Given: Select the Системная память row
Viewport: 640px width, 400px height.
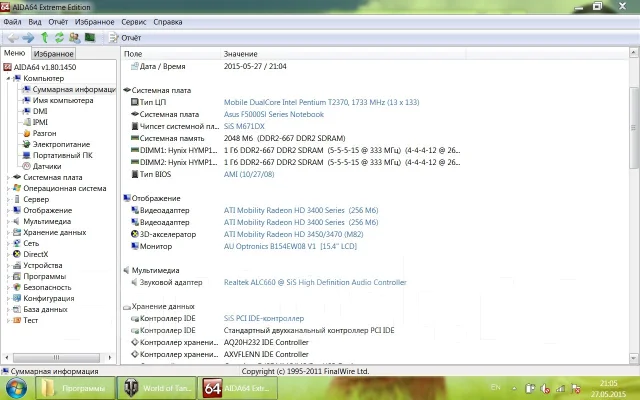Looking at the screenshot, I should point(238,138).
